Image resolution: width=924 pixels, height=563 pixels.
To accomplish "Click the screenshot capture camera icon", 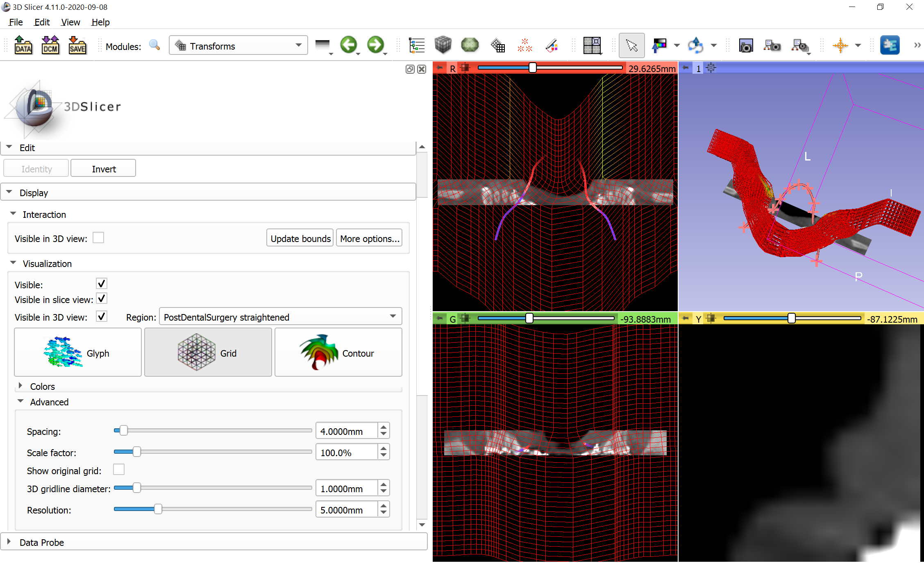I will pos(746,45).
